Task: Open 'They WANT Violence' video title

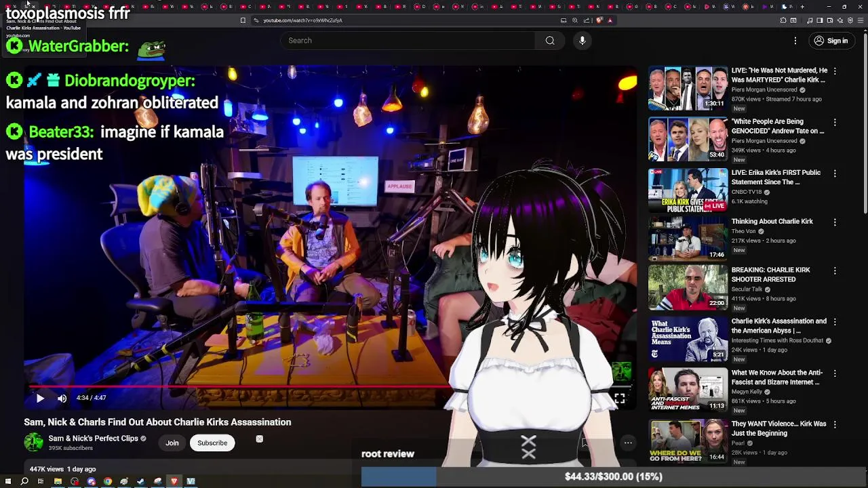Action: (x=778, y=428)
